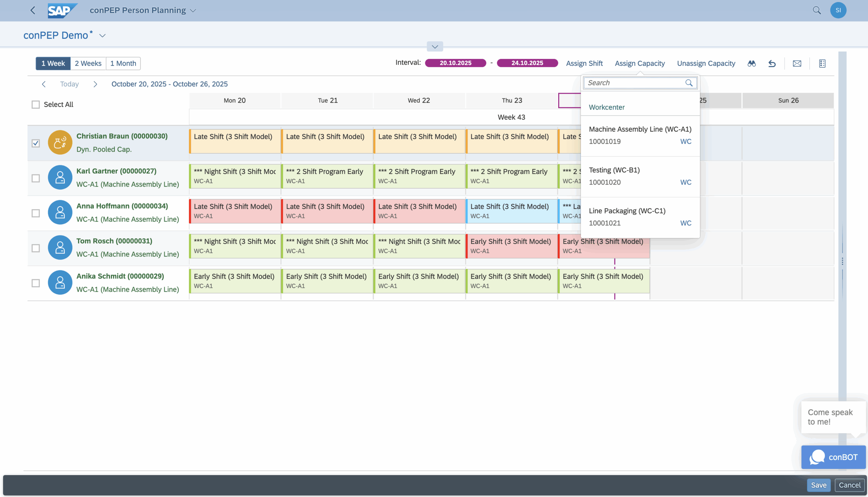Open Anika Schmidt (00000029) name link
This screenshot has height=497, width=868.
(x=120, y=276)
